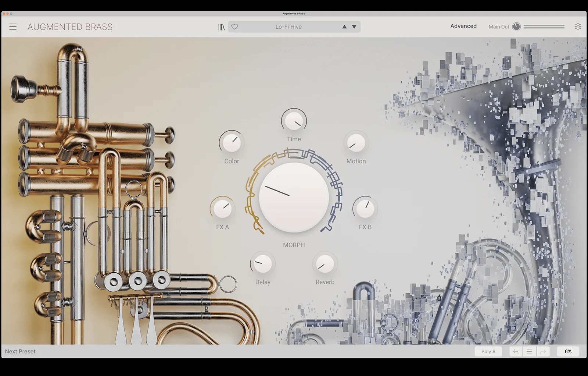Screen dimensions: 588x376
Task: Click the Main Out volume knob
Action: (x=516, y=26)
